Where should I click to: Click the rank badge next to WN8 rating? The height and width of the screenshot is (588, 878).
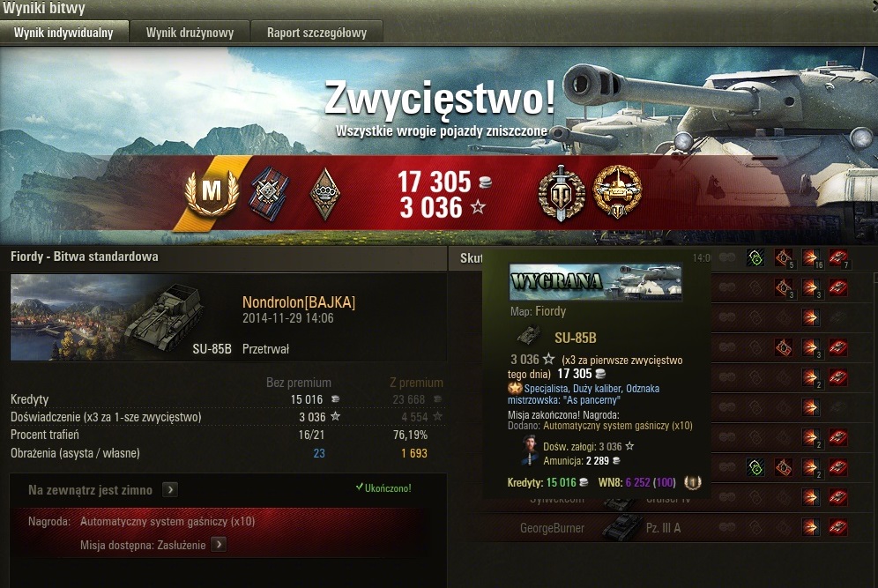point(692,482)
